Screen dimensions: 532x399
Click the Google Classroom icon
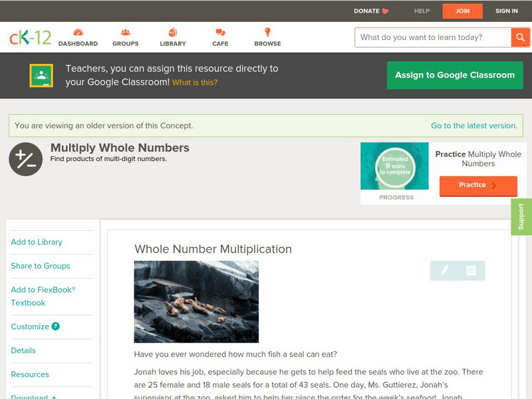pos(41,75)
